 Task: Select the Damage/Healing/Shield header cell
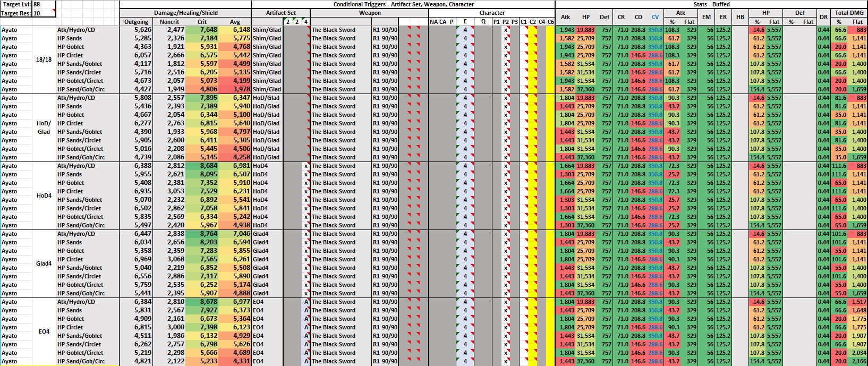click(185, 13)
